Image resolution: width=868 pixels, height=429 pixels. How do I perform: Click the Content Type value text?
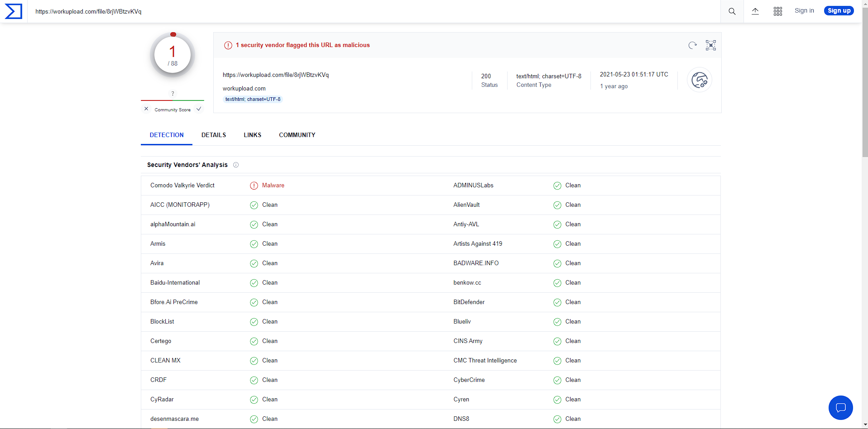point(549,76)
